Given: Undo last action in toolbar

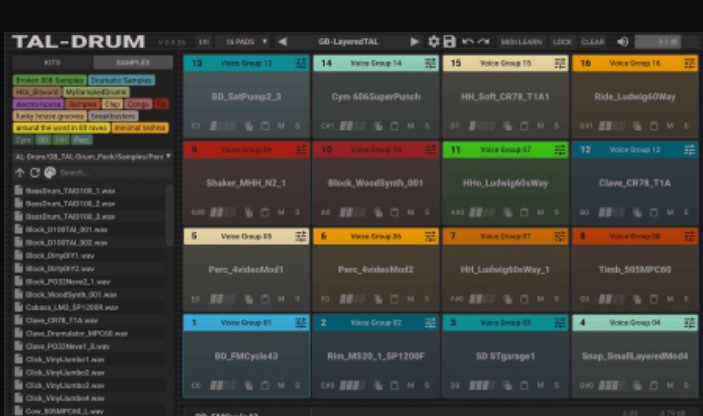Looking at the screenshot, I should coord(468,42).
